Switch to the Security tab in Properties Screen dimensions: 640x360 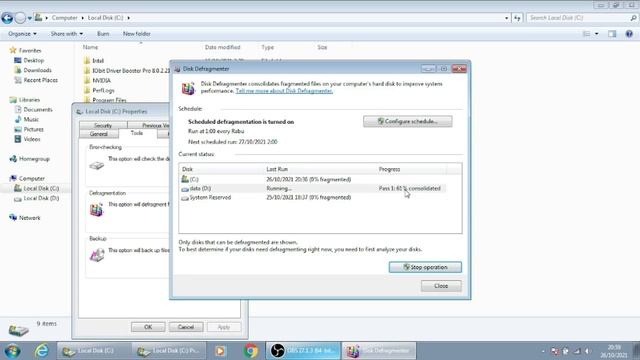pos(103,125)
